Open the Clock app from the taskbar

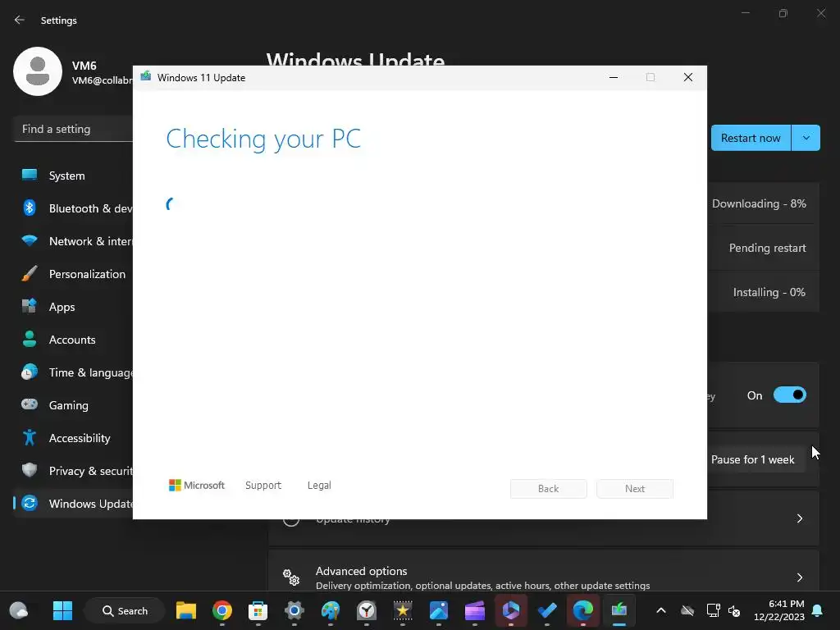pyautogui.click(x=367, y=610)
